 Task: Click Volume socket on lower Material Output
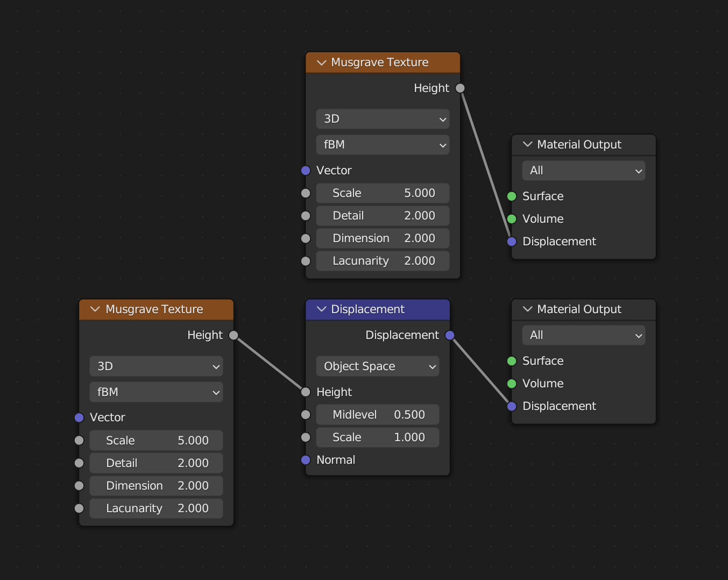512,384
